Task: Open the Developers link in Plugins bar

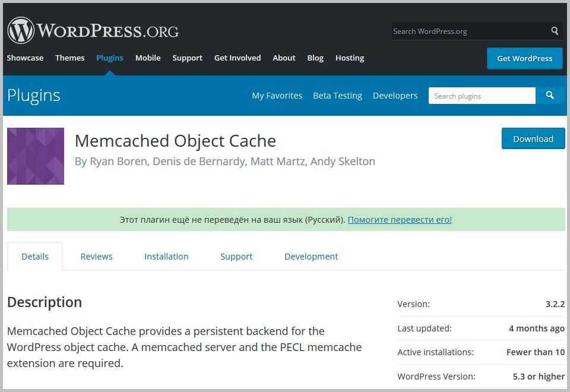Action: [x=395, y=96]
